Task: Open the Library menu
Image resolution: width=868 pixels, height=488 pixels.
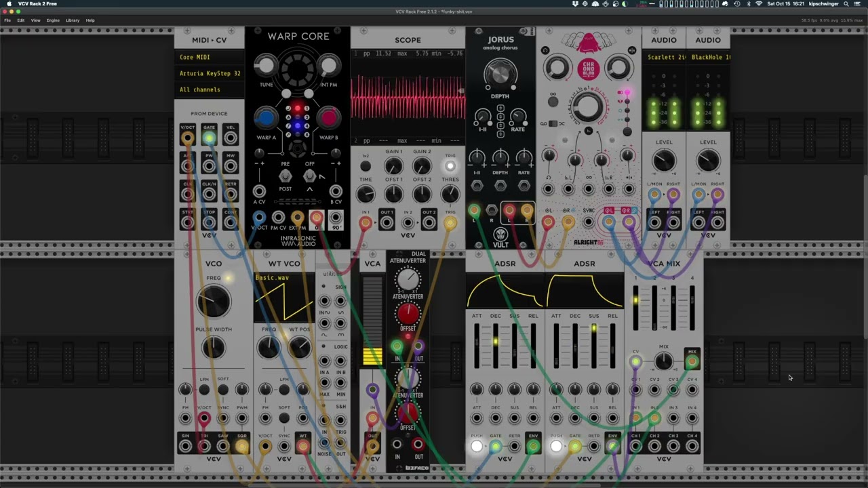Action: tap(73, 20)
